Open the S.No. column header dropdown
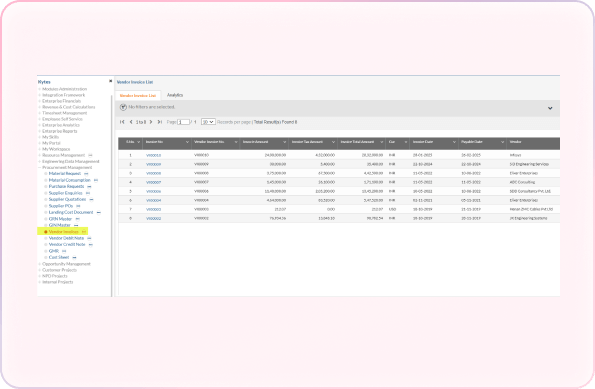 point(139,142)
